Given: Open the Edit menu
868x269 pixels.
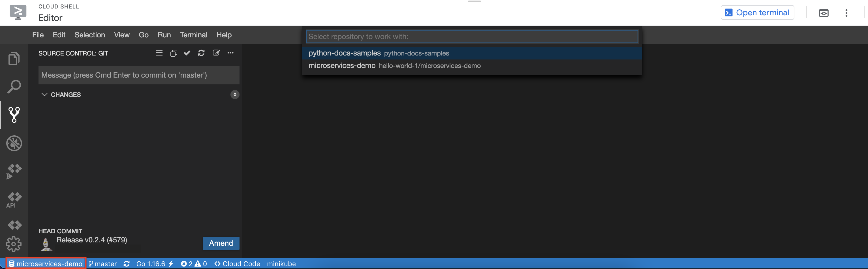Looking at the screenshot, I should 59,35.
